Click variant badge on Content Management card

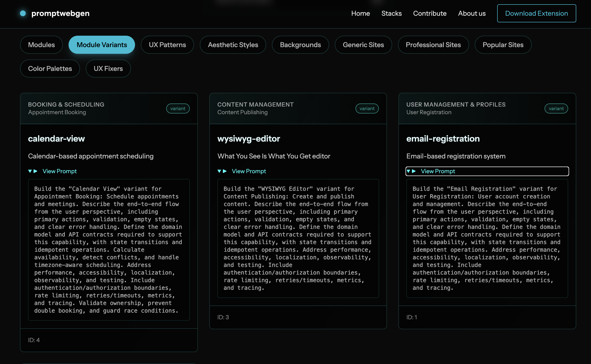pyautogui.click(x=367, y=108)
